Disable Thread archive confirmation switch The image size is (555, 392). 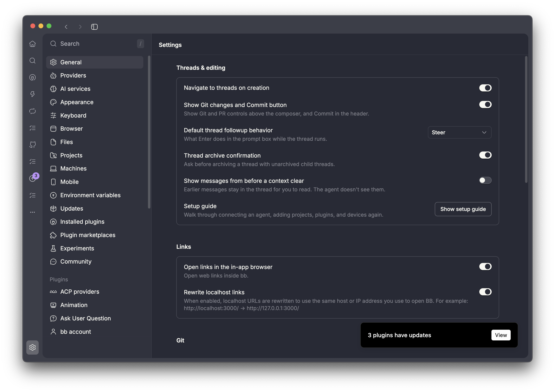(485, 155)
